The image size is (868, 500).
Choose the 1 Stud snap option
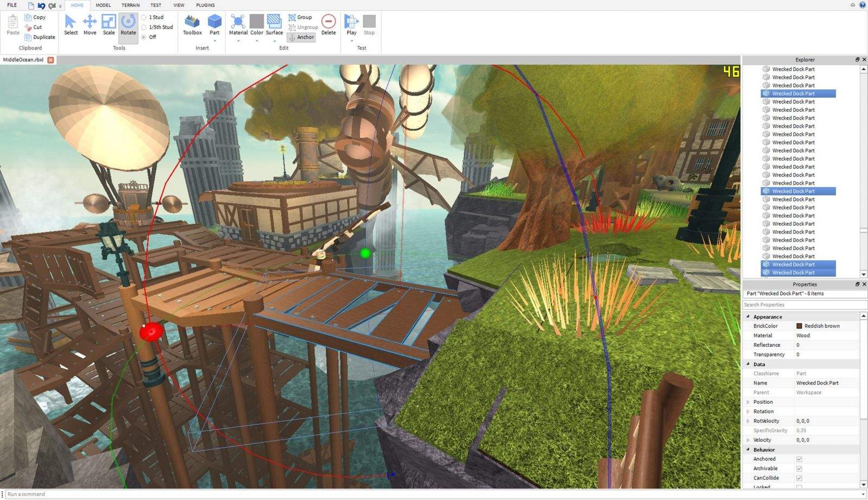[x=144, y=17]
